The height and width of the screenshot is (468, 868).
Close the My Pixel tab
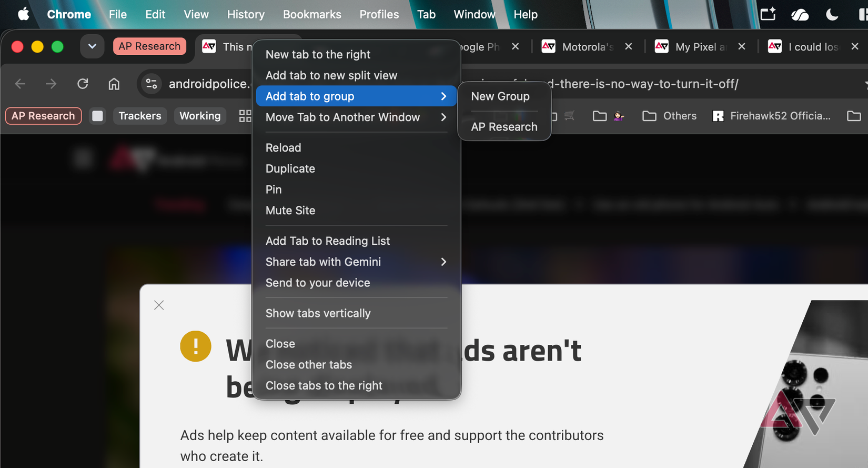[x=742, y=46]
